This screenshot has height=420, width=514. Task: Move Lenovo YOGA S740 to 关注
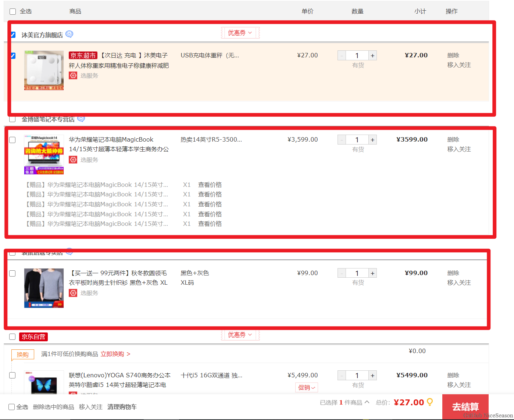pyautogui.click(x=459, y=385)
